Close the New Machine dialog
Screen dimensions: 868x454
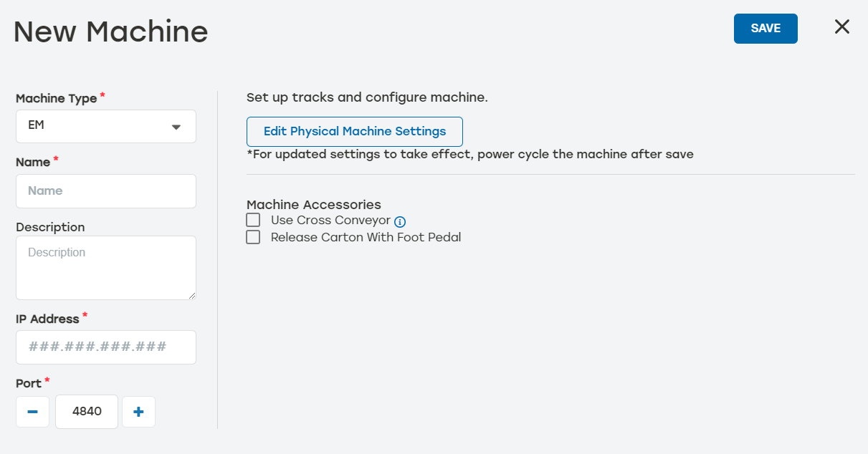tap(841, 27)
